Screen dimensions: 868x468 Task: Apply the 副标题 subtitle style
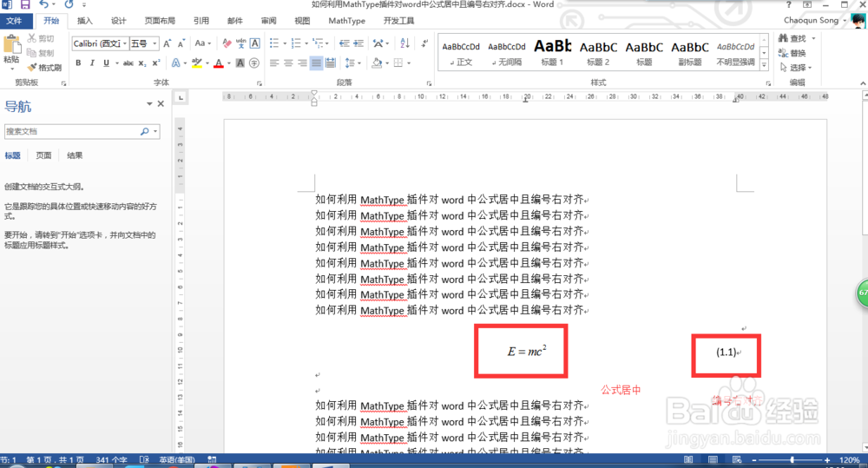(x=690, y=53)
